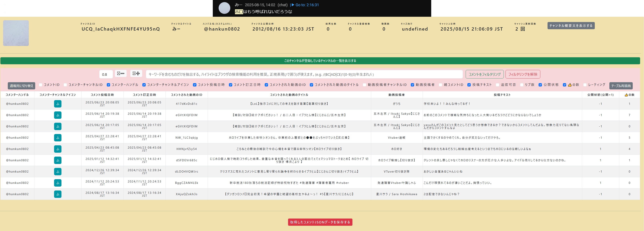Click channel icon in the 2024/12/26 row
Screen dimensions: 644x231
click(58, 172)
